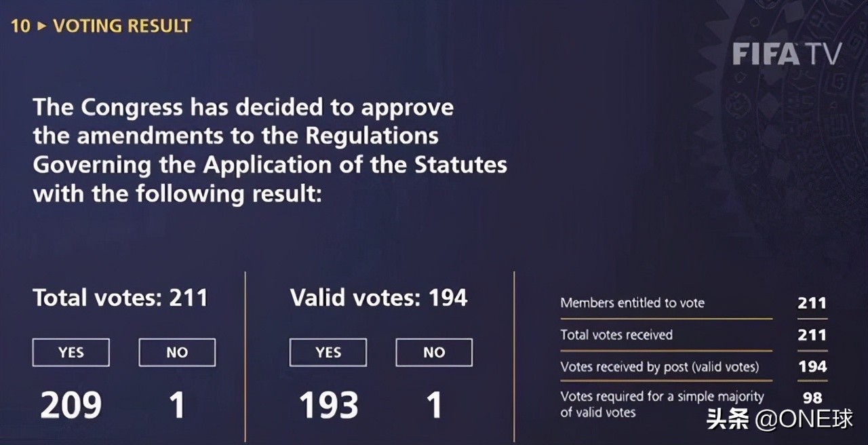This screenshot has width=868, height=445.
Task: Click the VOTING RESULT title text
Action: [x=122, y=26]
